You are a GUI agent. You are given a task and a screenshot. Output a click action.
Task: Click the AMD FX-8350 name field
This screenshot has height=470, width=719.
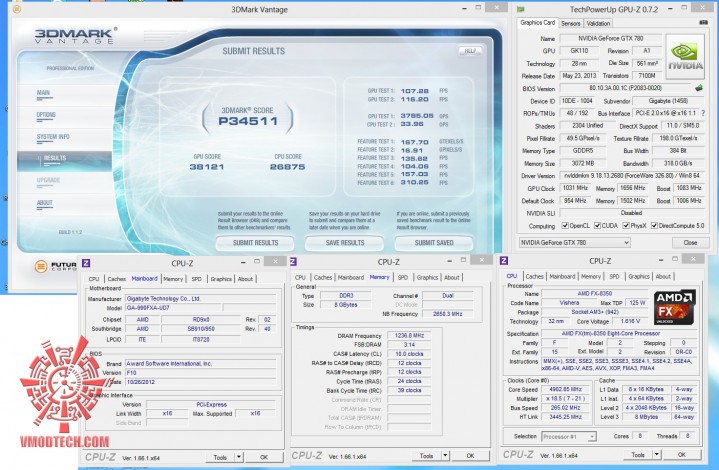[594, 293]
